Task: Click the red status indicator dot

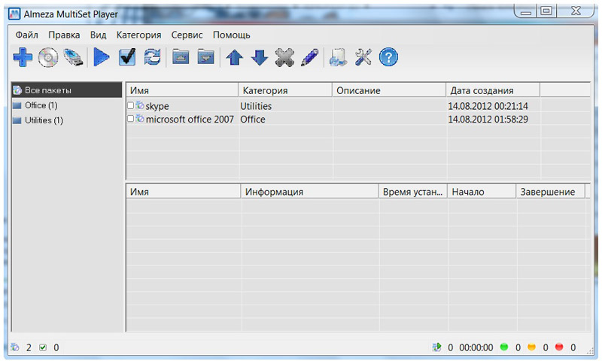Action: tap(559, 347)
